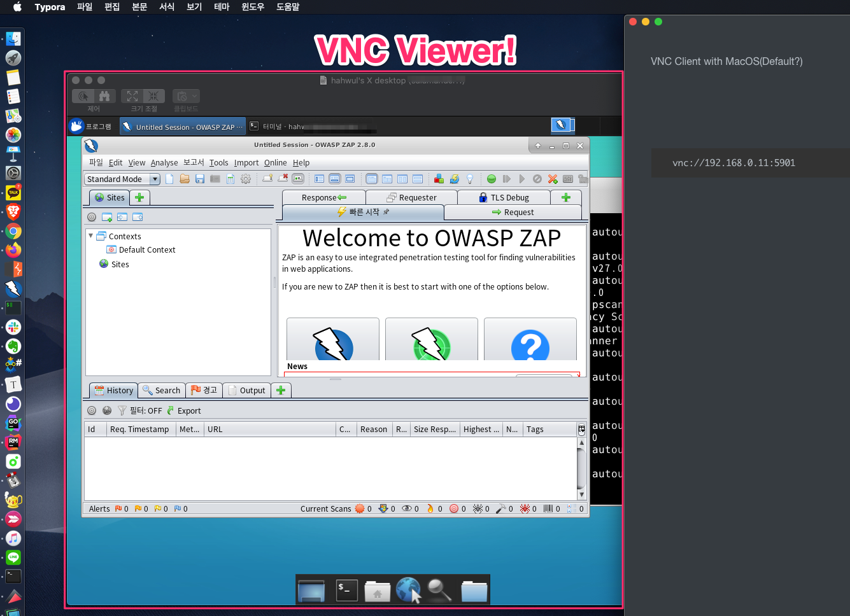The image size is (850, 616).
Task: Open 보고서 report menu
Action: [x=194, y=162]
